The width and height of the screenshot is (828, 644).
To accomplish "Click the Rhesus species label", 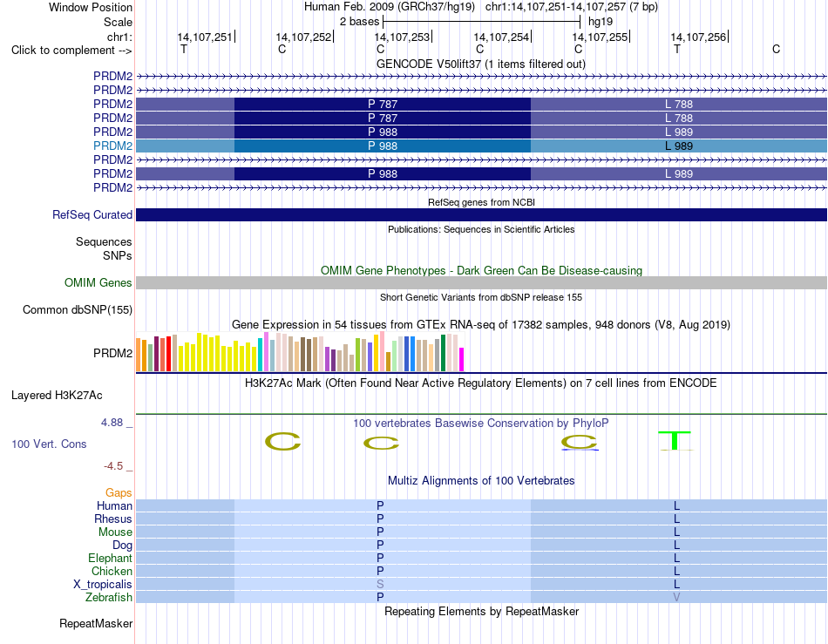I will [113, 519].
